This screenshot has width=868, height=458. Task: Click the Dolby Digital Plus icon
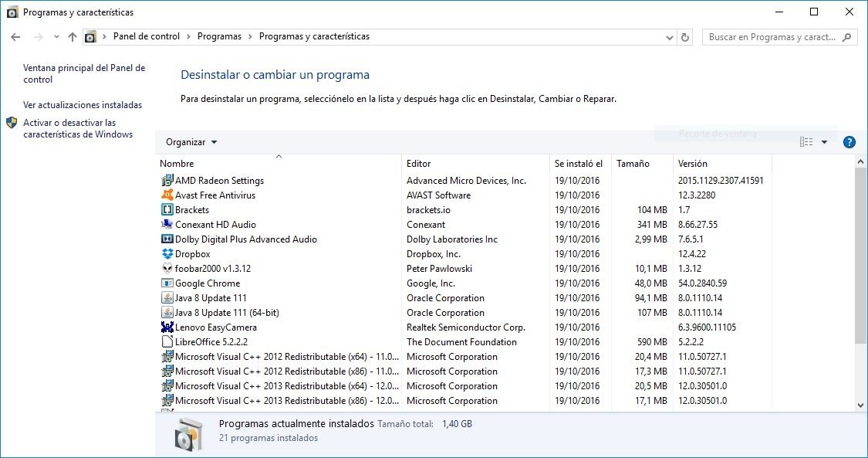click(x=167, y=239)
